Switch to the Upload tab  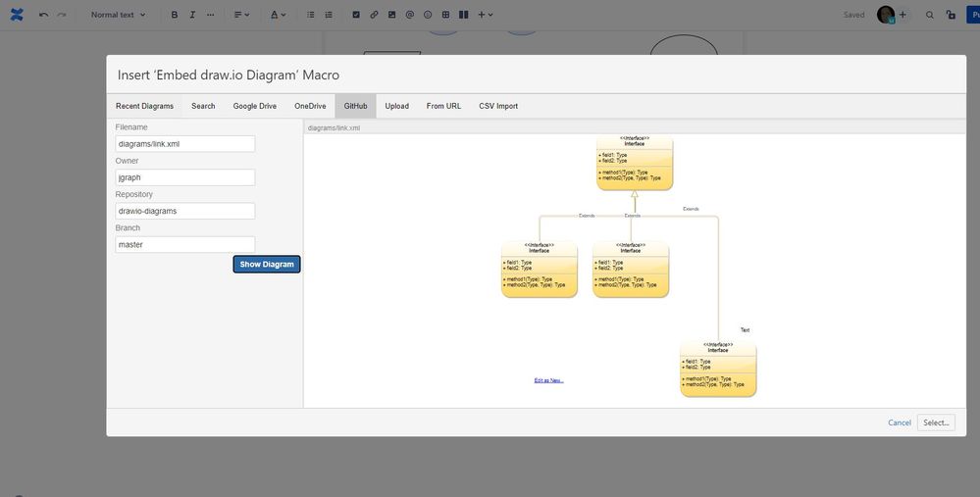click(x=397, y=106)
